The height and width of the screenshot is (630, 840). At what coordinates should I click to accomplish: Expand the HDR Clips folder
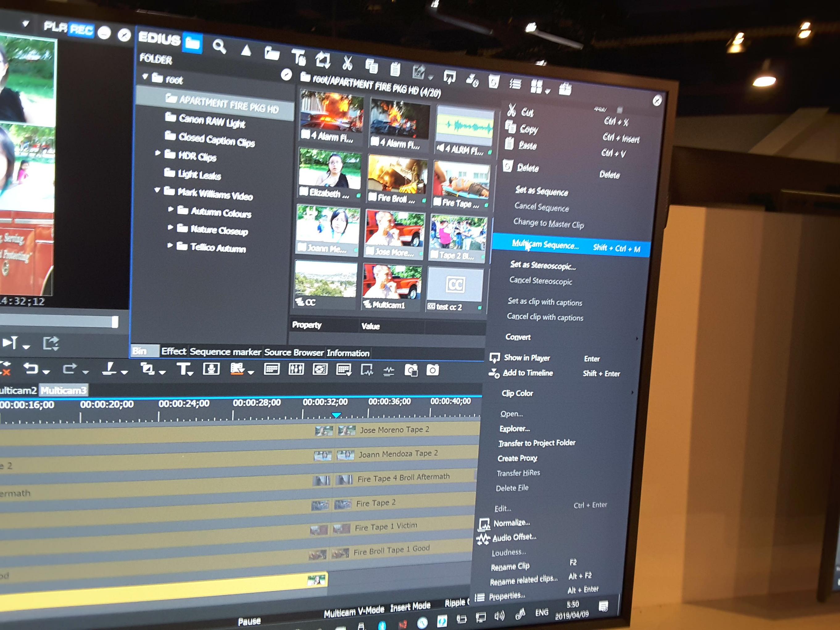[158, 153]
